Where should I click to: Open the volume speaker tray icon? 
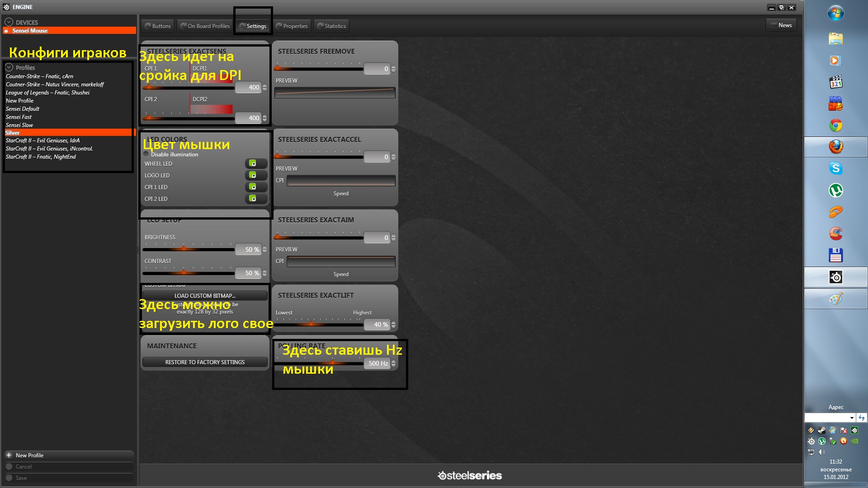coord(822,452)
